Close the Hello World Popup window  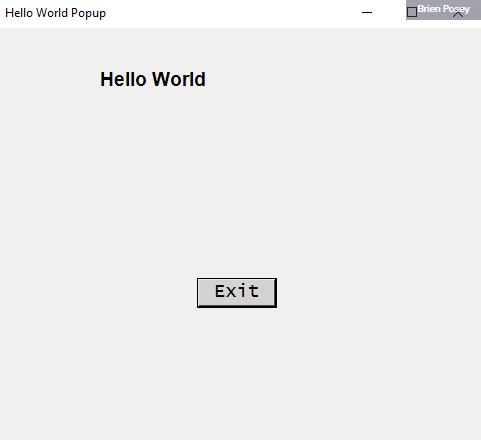tap(458, 15)
